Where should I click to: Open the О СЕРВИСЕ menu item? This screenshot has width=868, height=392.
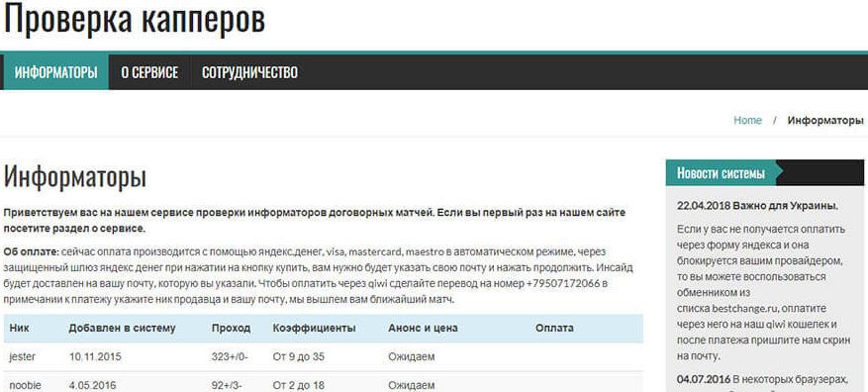point(149,72)
